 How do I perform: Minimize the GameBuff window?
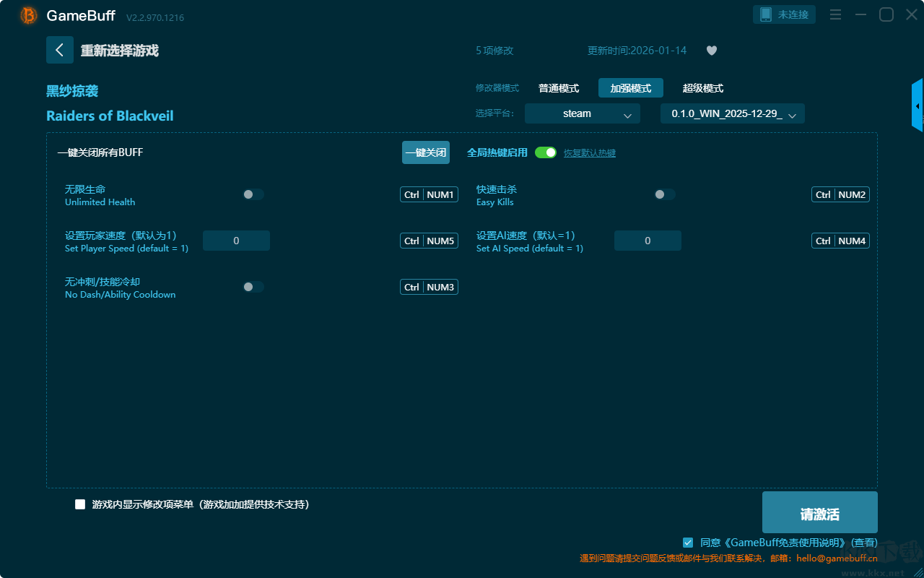point(860,14)
